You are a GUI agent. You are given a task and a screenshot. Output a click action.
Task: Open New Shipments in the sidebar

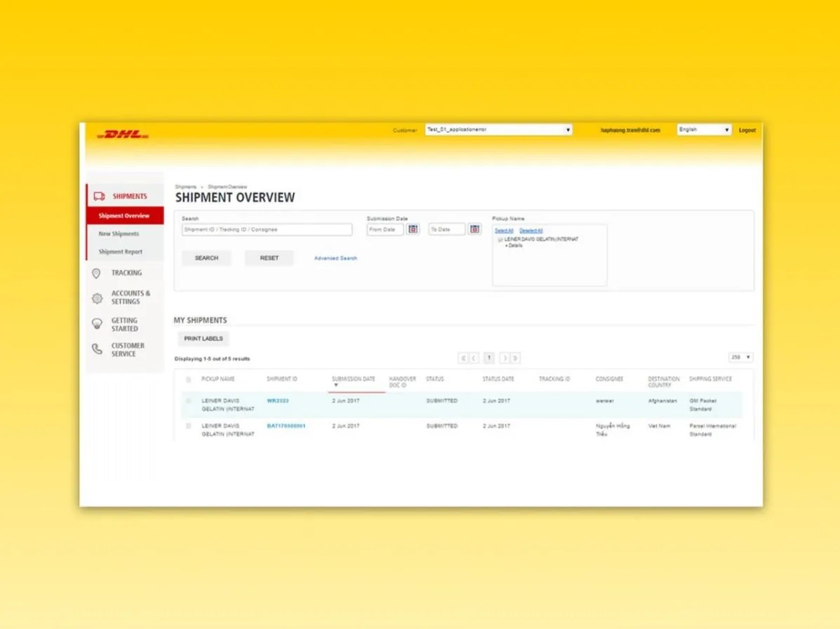(119, 234)
